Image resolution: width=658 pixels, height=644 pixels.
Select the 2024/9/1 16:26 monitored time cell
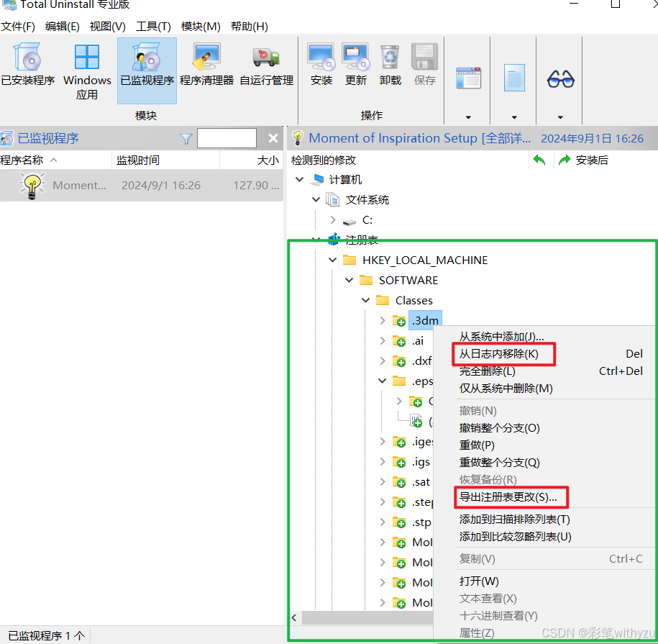[161, 185]
